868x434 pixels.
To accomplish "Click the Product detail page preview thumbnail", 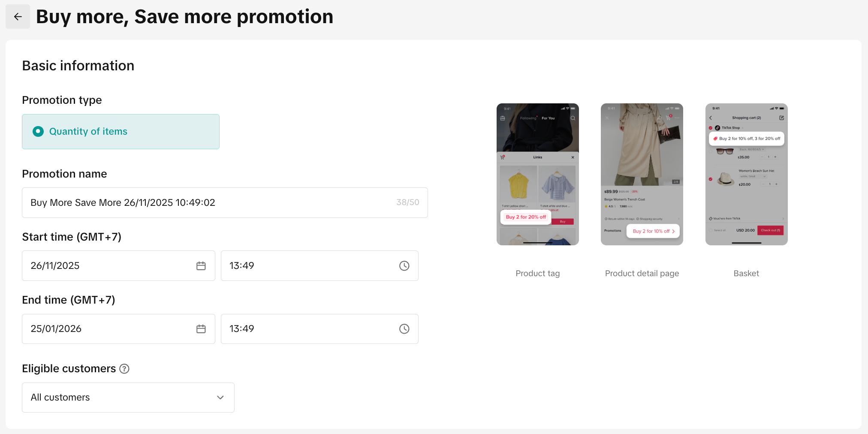I will point(642,174).
